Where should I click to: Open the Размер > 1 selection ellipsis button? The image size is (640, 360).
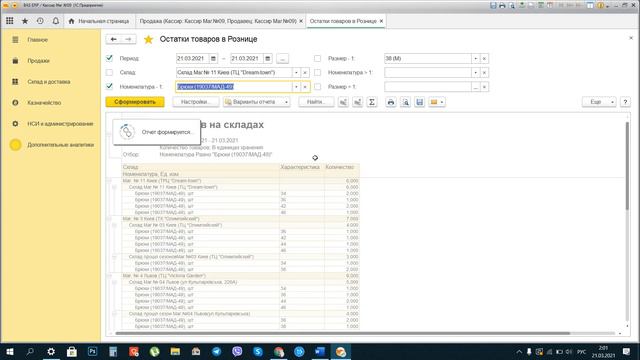click(x=476, y=87)
